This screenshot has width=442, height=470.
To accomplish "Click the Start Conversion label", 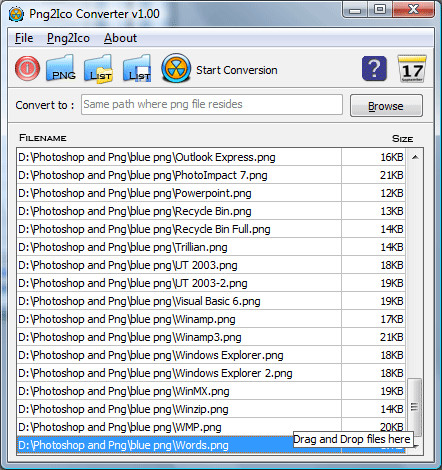I will [x=237, y=70].
